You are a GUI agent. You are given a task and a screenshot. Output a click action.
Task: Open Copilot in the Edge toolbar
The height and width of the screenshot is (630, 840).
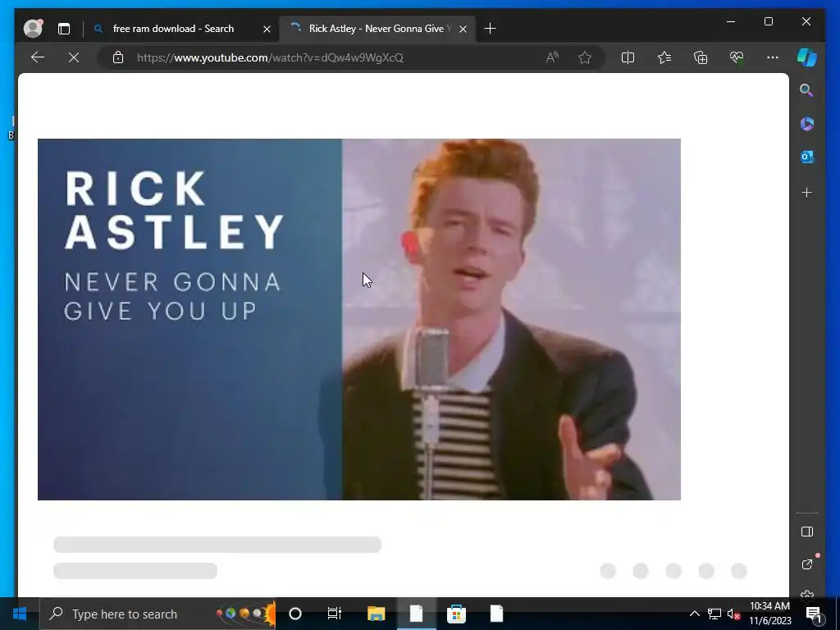click(807, 57)
